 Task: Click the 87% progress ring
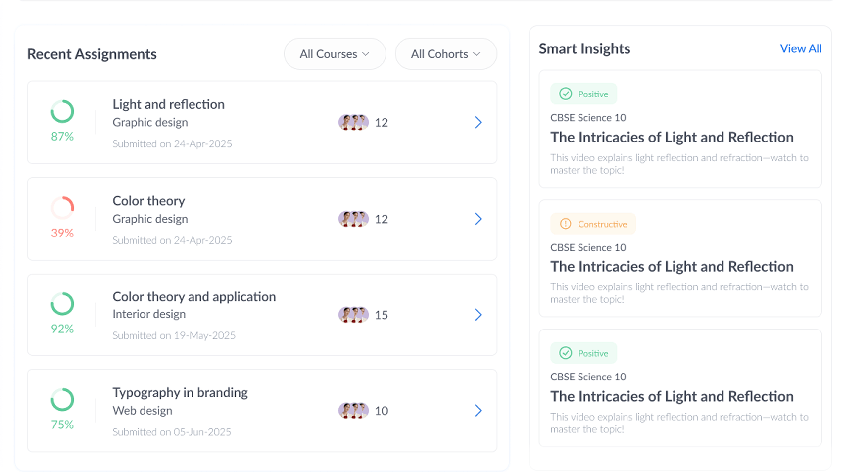click(x=62, y=112)
